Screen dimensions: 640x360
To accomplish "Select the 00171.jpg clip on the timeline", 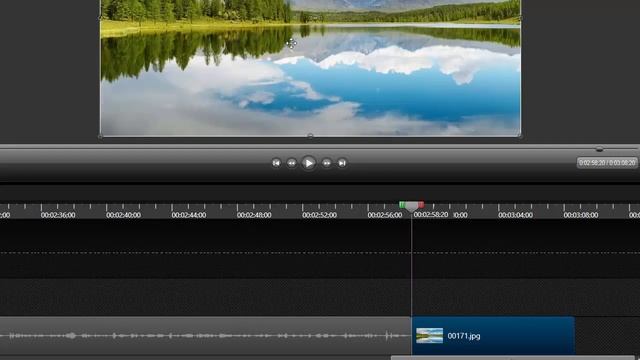I will 493,336.
